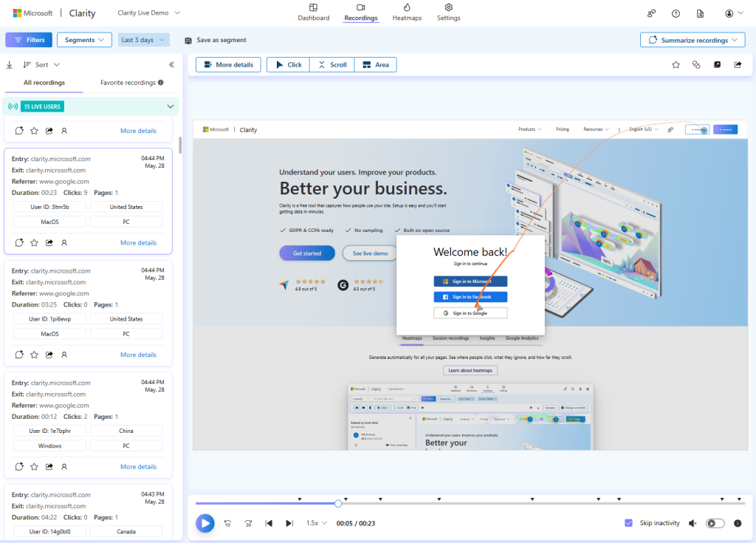Toggle the autoplay switch in player
Viewport: 756px width, 543px height.
point(715,523)
